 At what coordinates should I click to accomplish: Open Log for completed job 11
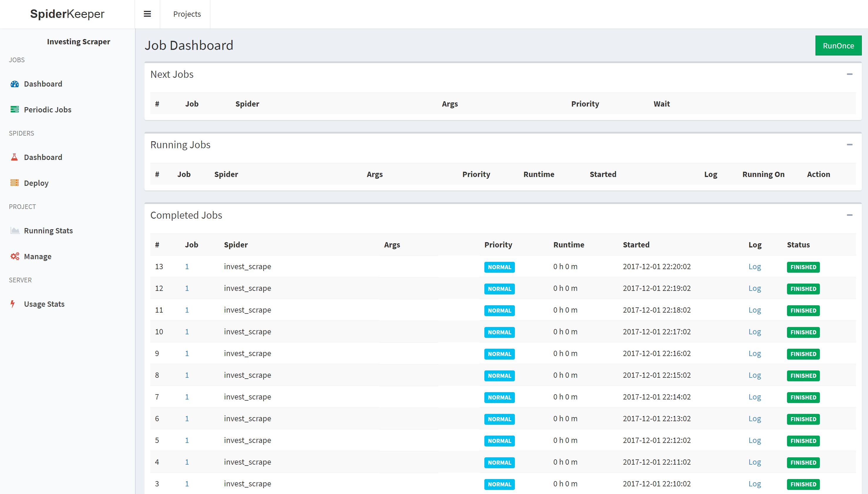click(755, 310)
